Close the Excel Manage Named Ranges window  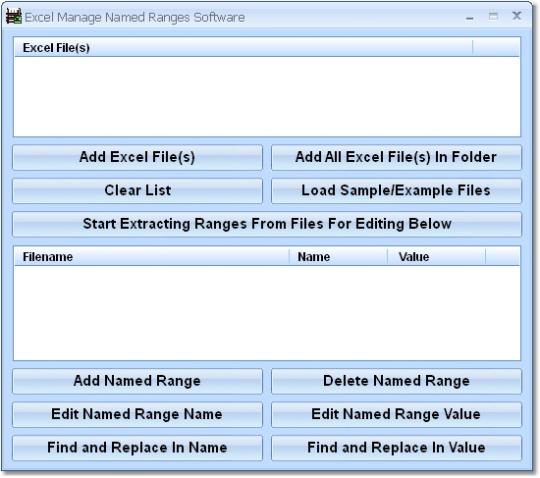click(x=517, y=16)
